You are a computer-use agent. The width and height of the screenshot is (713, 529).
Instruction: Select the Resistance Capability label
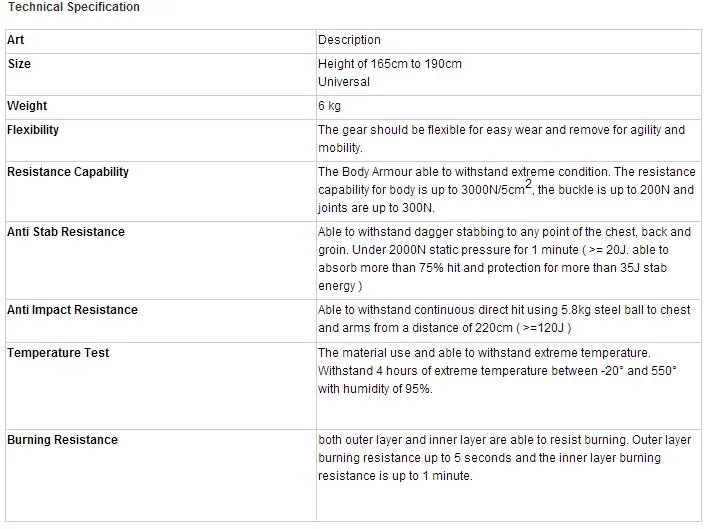[x=68, y=172]
